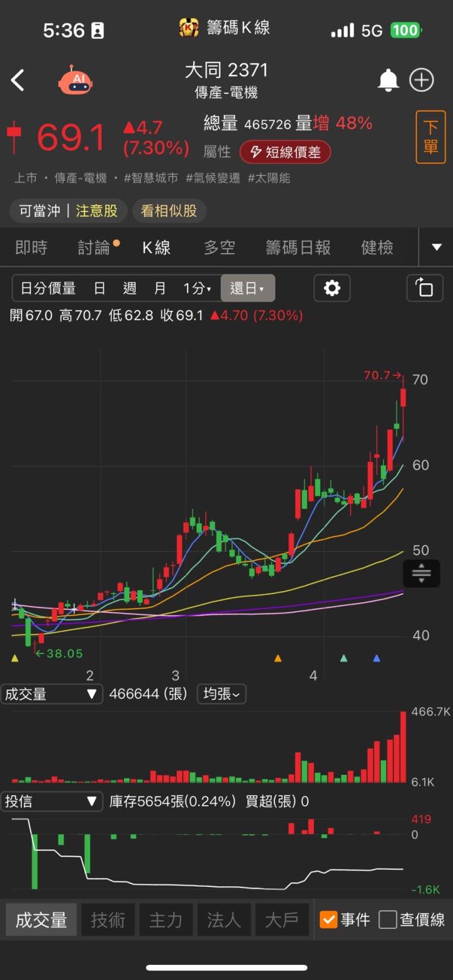Open the 投信 indicator dropdown

(x=51, y=801)
